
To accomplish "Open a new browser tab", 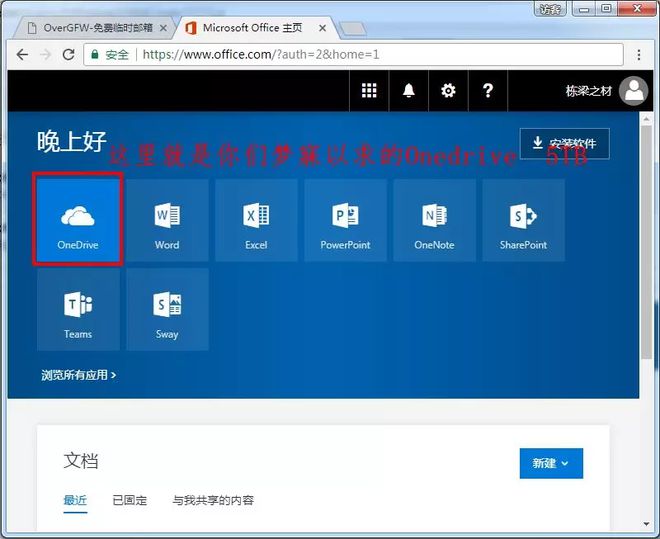I will [x=353, y=29].
